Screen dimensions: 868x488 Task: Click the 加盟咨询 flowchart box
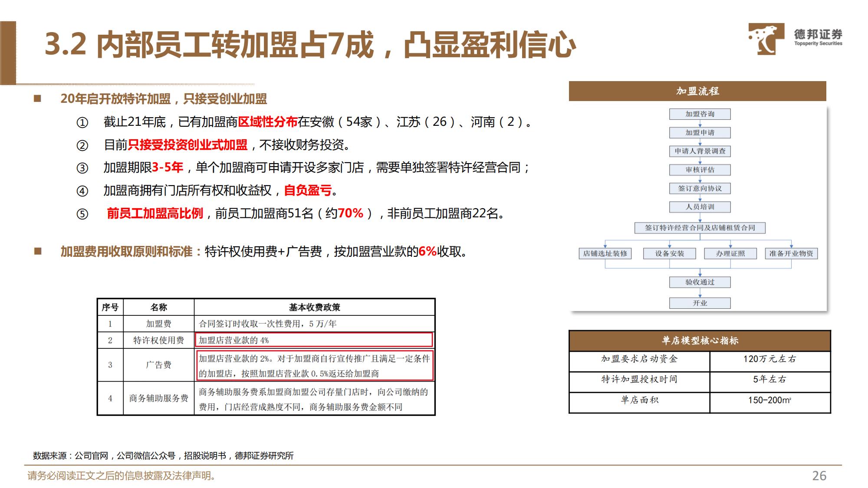(x=700, y=114)
